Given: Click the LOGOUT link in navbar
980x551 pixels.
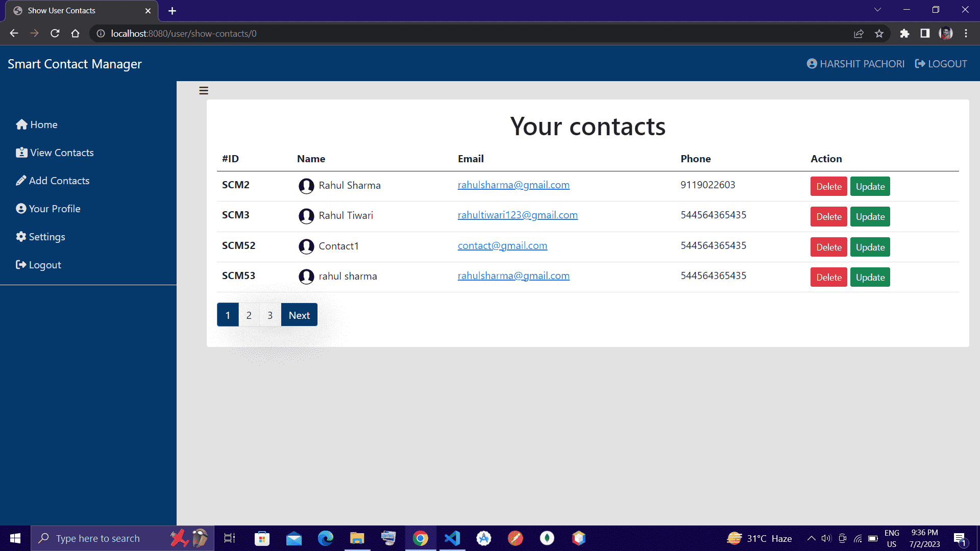Looking at the screenshot, I should click(941, 64).
